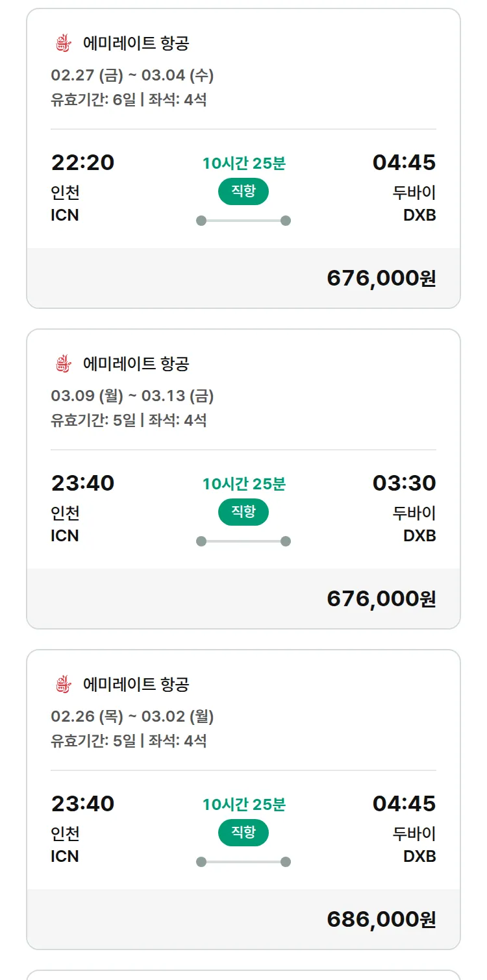Click Emirates logo on 02.27 flight card
This screenshot has width=487, height=980.
[62, 43]
